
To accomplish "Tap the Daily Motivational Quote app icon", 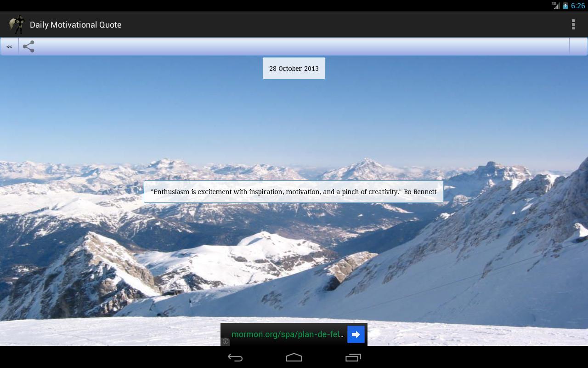I will tap(17, 25).
